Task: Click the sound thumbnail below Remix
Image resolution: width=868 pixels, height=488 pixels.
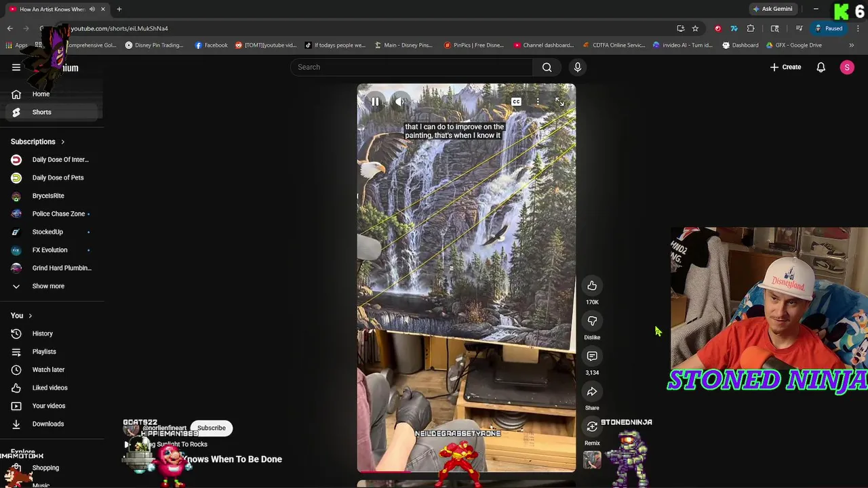Action: (592, 460)
